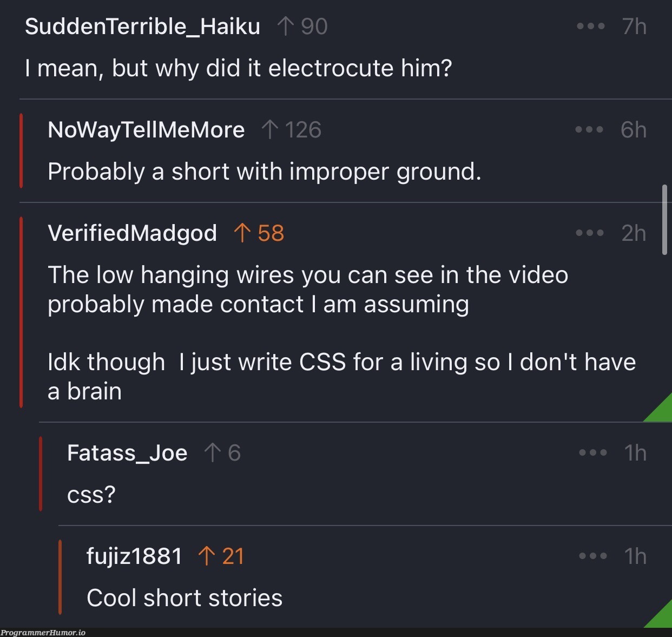Remove the upvote from fujiz1881's comment

(x=207, y=556)
